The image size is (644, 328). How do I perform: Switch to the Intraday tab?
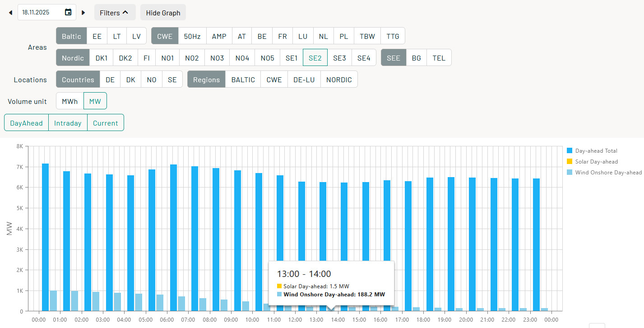(68, 123)
